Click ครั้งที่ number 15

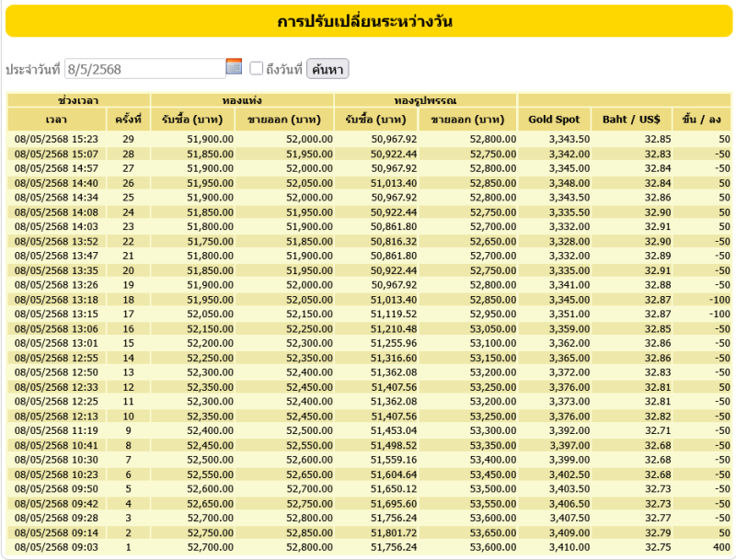(x=128, y=343)
